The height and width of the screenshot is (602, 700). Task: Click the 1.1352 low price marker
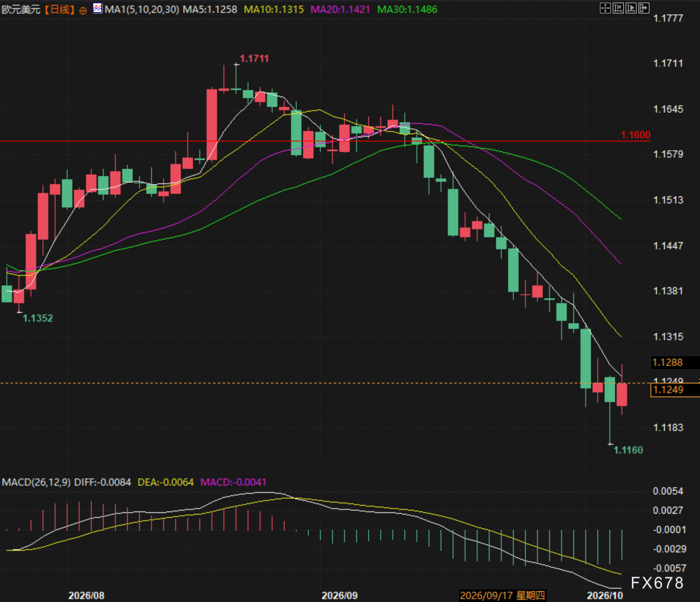click(38, 318)
